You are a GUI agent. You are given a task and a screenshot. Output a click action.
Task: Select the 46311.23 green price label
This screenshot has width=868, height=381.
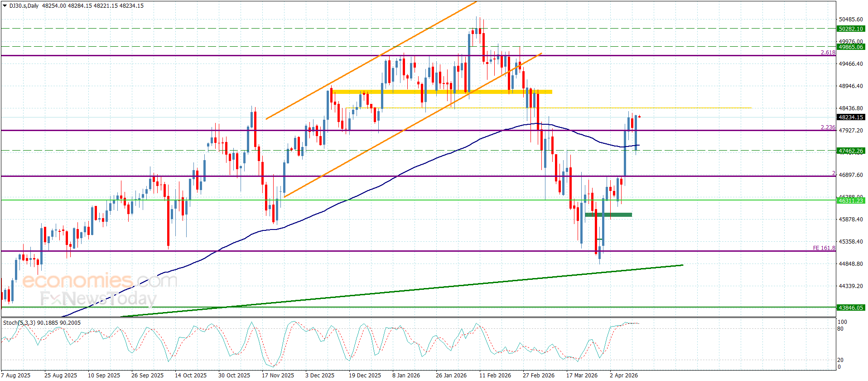851,200
